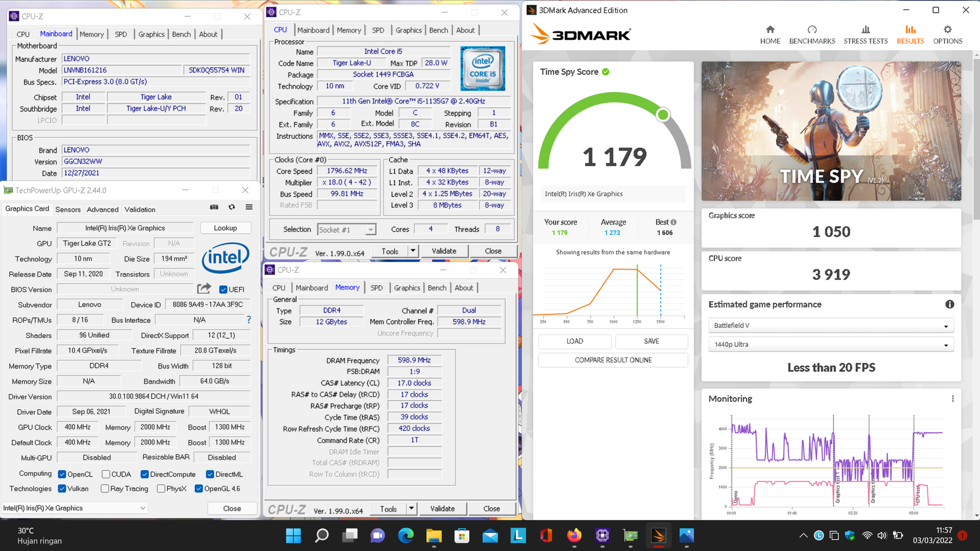
Task: Open Microsoft Edge from taskbar
Action: (x=406, y=536)
